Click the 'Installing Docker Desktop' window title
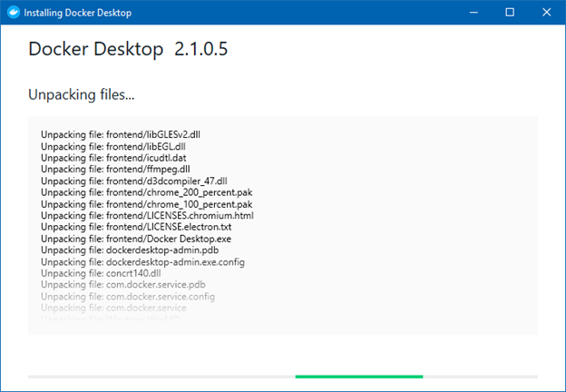Viewport: 566px width, 392px height. point(78,13)
